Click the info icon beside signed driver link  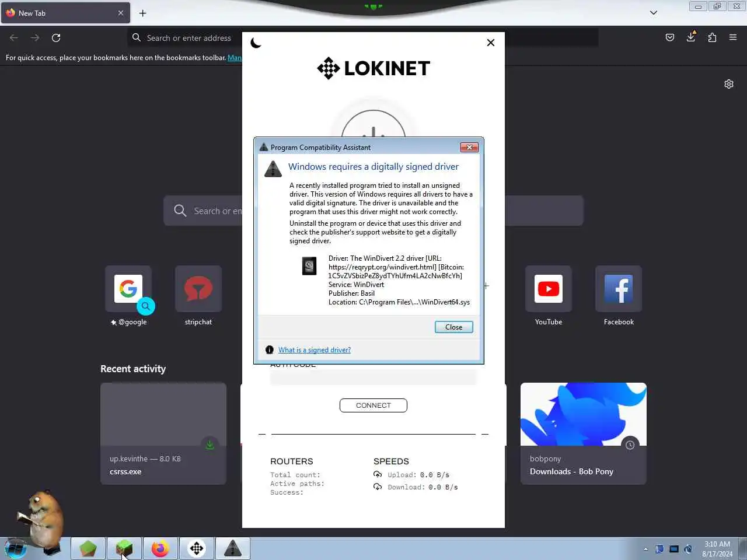(x=270, y=350)
